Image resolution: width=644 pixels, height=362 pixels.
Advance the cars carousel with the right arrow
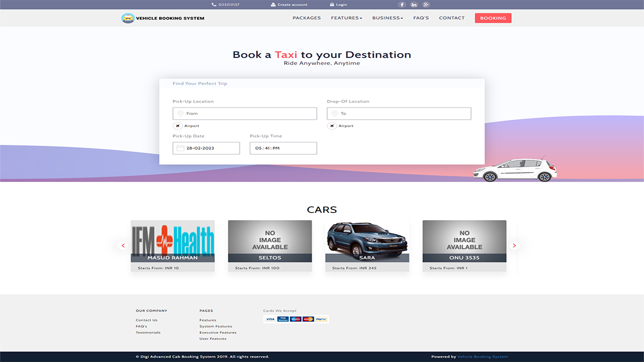514,245
